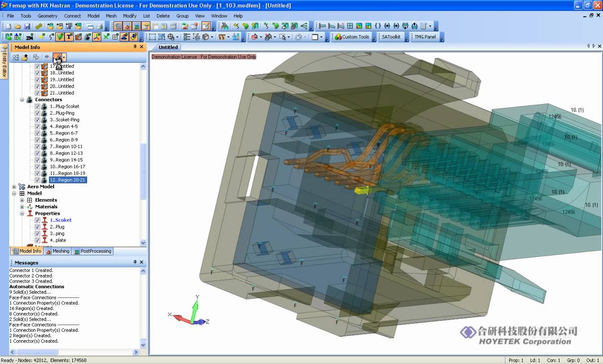Switch to the Meshing tab
Viewport: 603px width, 364px height.
(58, 251)
